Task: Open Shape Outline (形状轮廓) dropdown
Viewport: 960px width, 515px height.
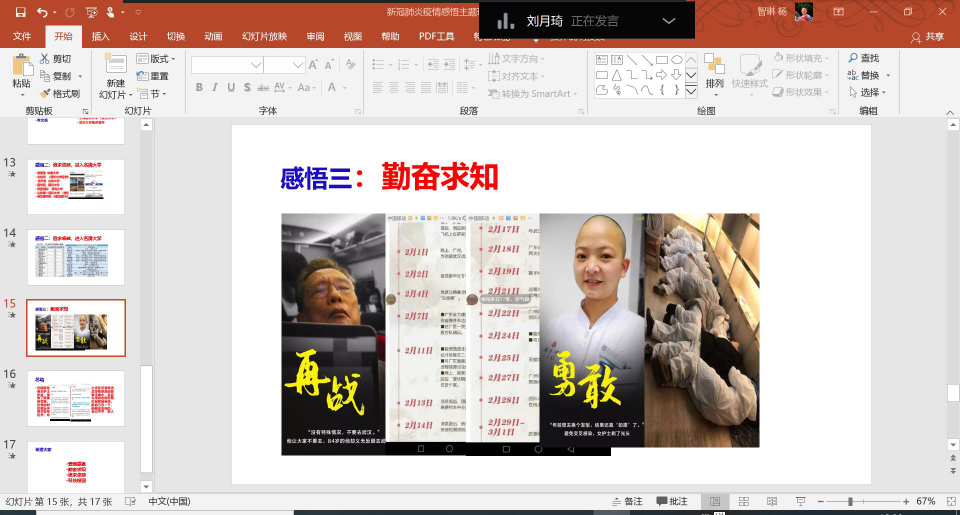Action: pyautogui.click(x=801, y=75)
